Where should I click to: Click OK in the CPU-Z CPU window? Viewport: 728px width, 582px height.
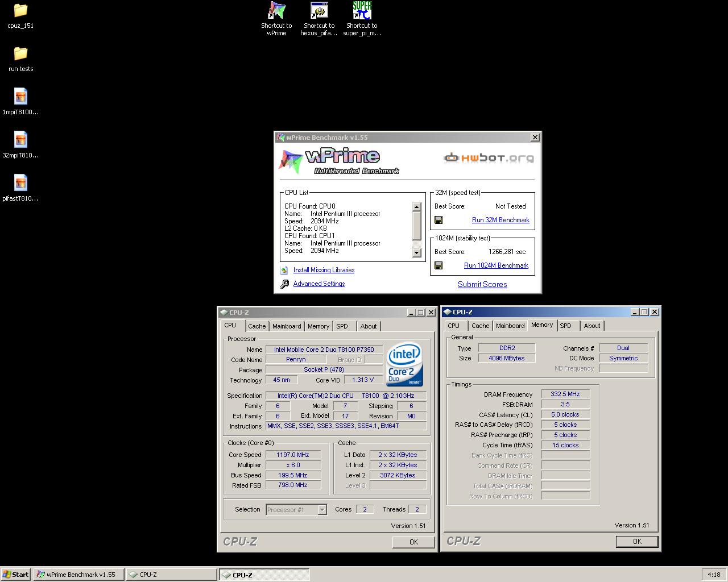[413, 542]
